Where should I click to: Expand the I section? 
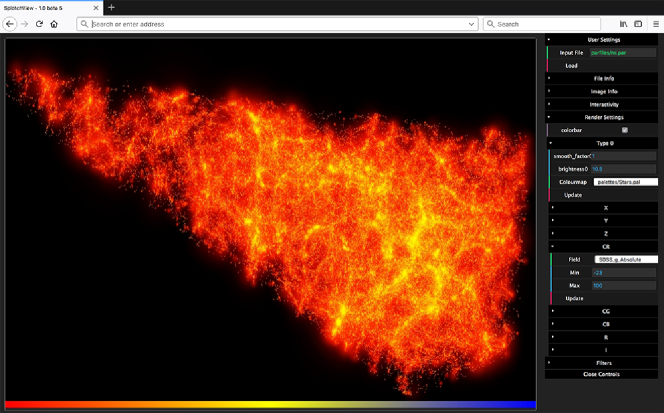coord(605,350)
